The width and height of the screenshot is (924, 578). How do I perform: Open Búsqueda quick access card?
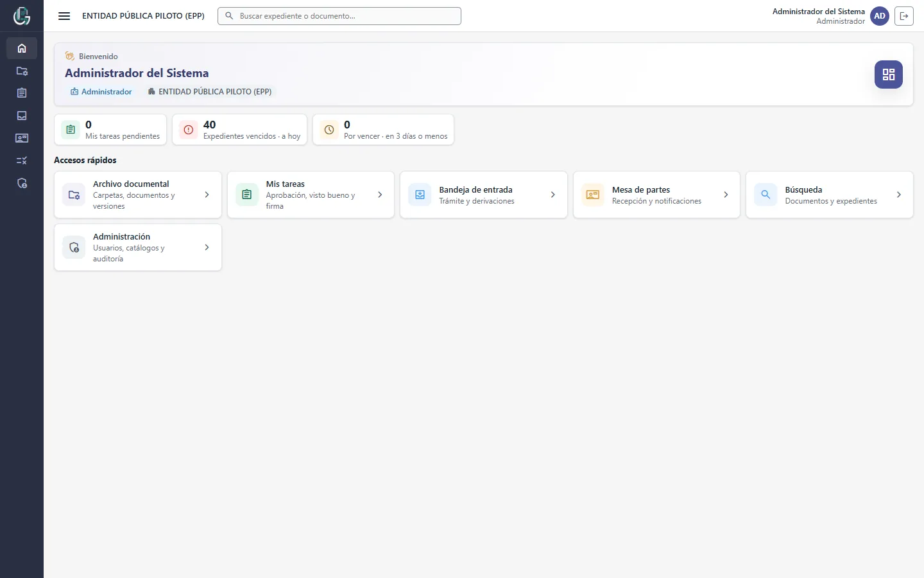(830, 195)
